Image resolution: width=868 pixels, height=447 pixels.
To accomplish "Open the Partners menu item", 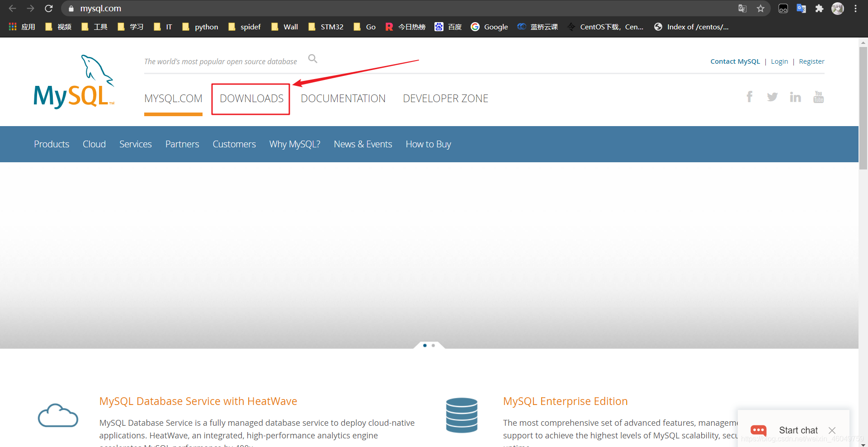I will coord(182,144).
